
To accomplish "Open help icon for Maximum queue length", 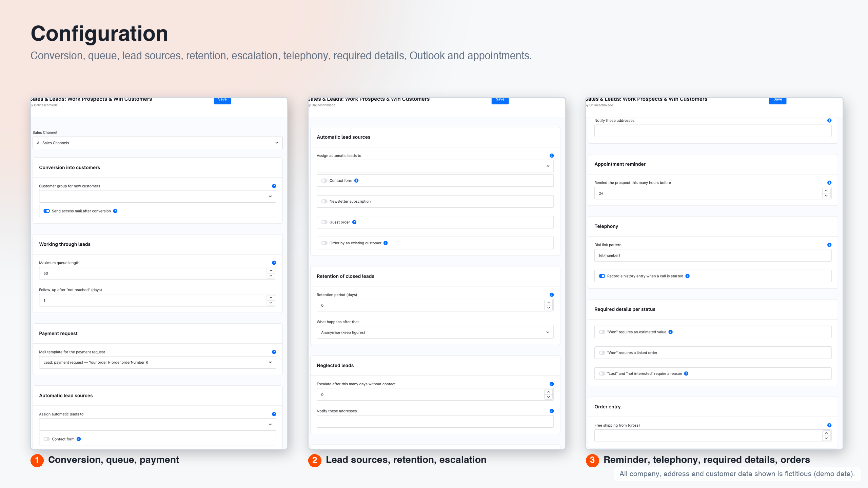I will [274, 263].
